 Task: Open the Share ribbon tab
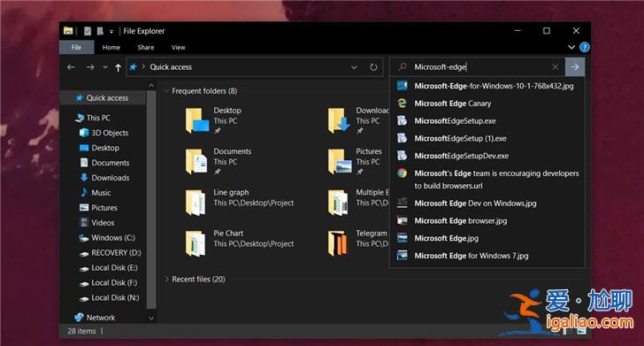pos(146,47)
